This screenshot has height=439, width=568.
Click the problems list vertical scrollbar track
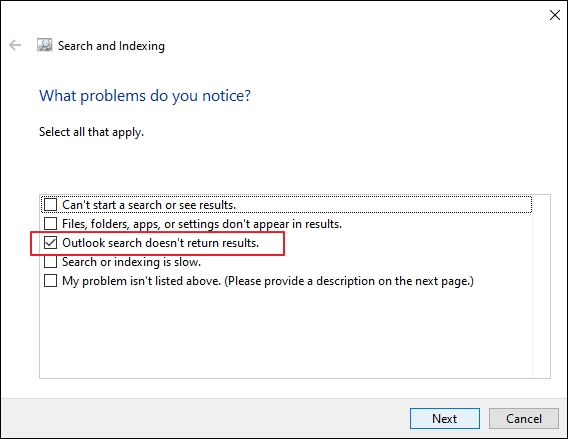point(541,287)
